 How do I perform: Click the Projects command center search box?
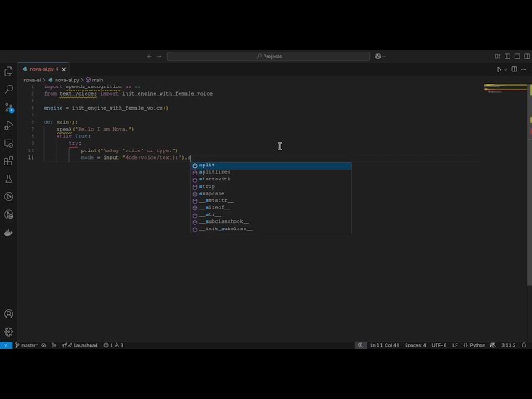(x=268, y=57)
